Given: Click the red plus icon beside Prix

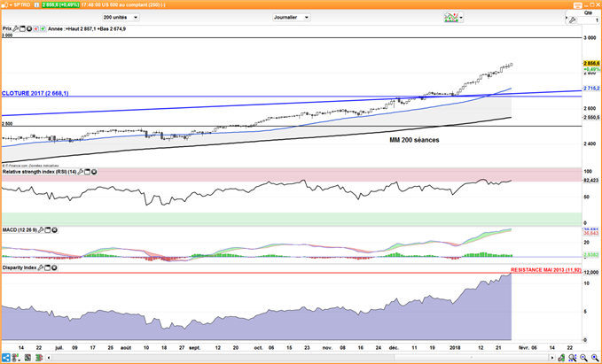Looking at the screenshot, I should click(x=35, y=28).
